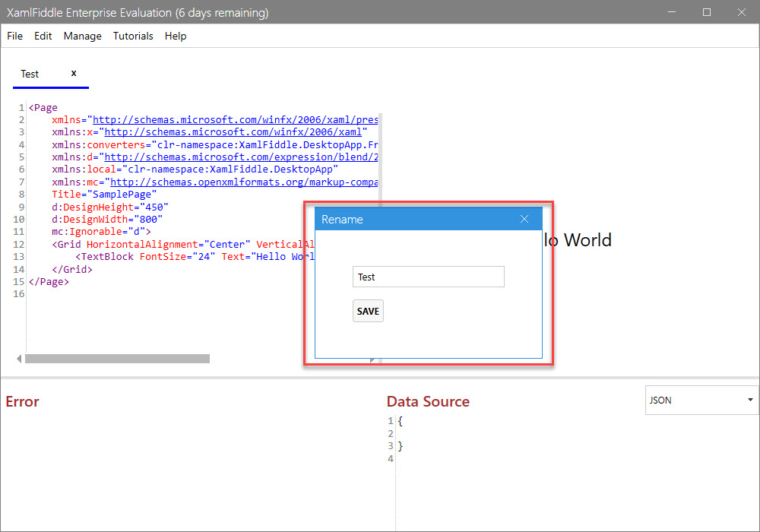760x532 pixels.
Task: Click the code editor horizontal scrollbar thumb
Action: coord(117,359)
